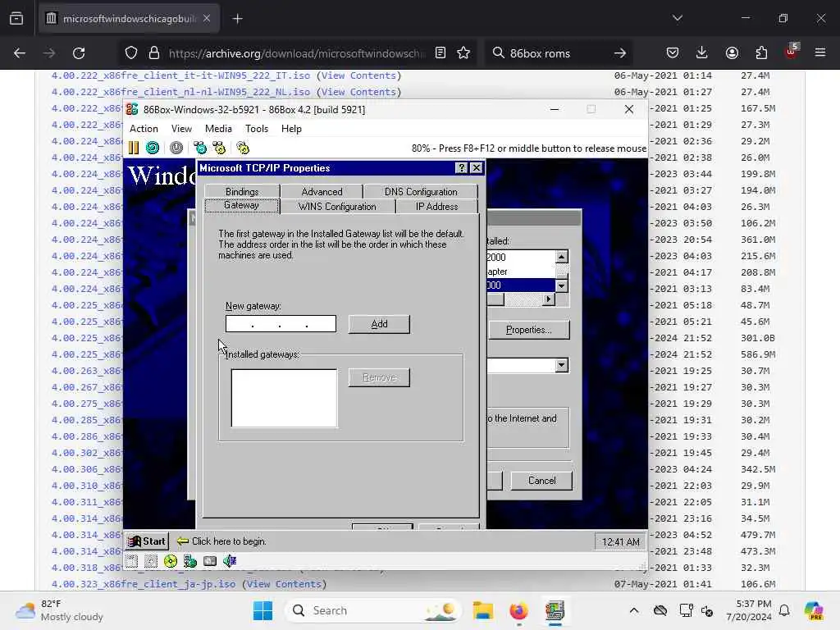Open the weather widget showing 82°F
This screenshot has width=840, height=630.
(59, 610)
